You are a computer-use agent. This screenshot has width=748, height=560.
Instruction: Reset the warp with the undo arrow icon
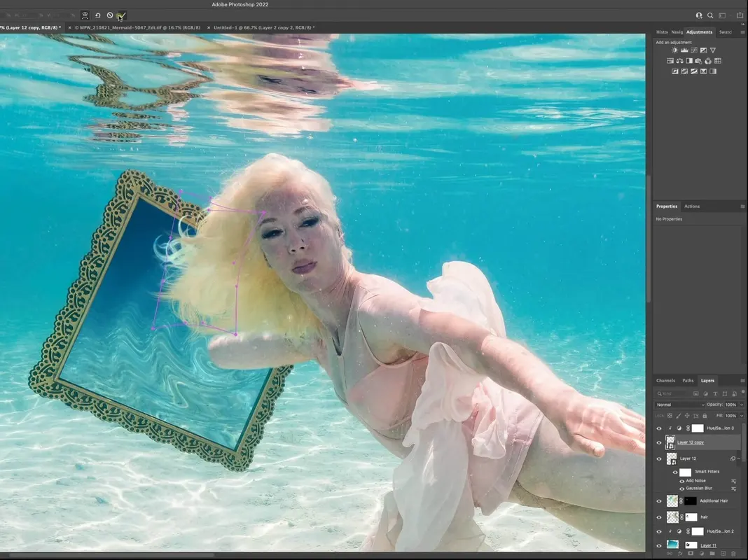pyautogui.click(x=97, y=15)
